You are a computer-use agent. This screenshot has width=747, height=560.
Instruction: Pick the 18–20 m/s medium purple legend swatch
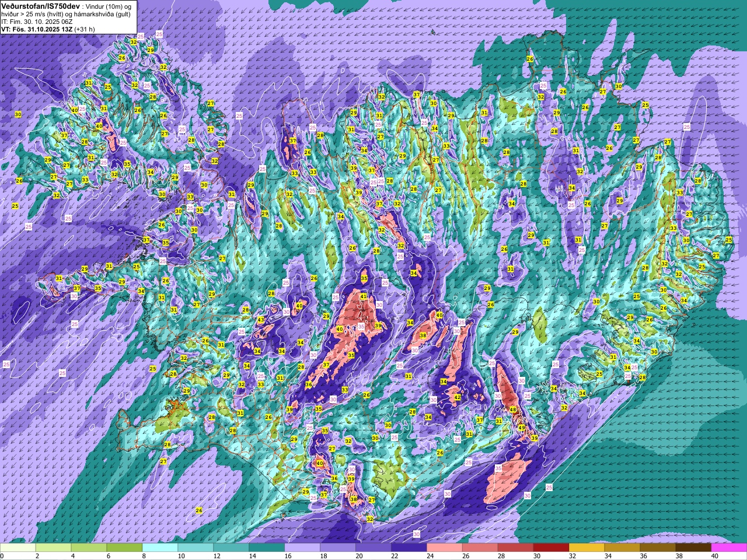tap(338, 548)
